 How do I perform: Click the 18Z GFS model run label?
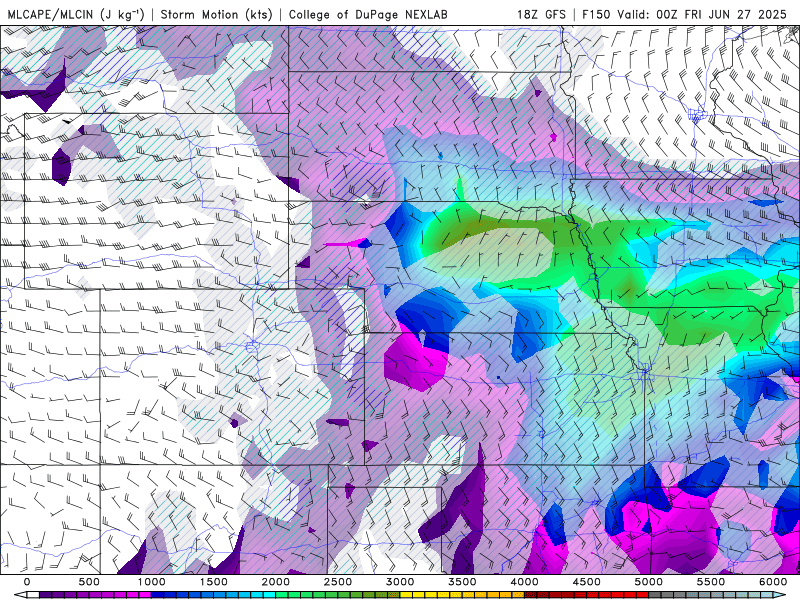tap(541, 14)
